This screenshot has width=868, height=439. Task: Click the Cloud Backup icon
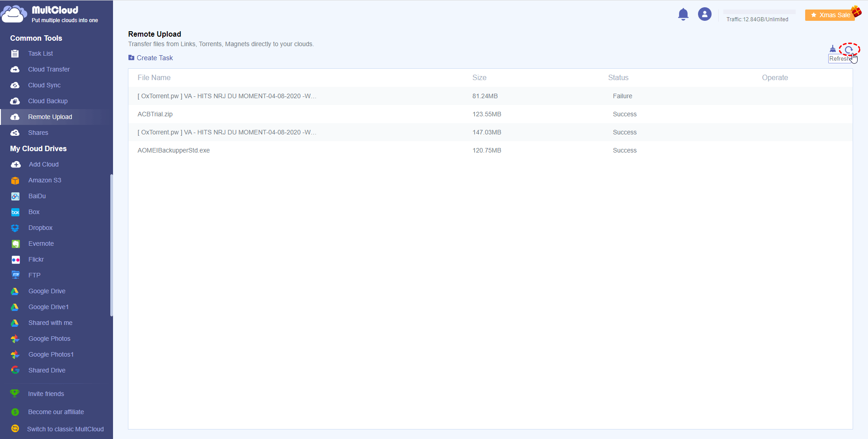click(15, 101)
